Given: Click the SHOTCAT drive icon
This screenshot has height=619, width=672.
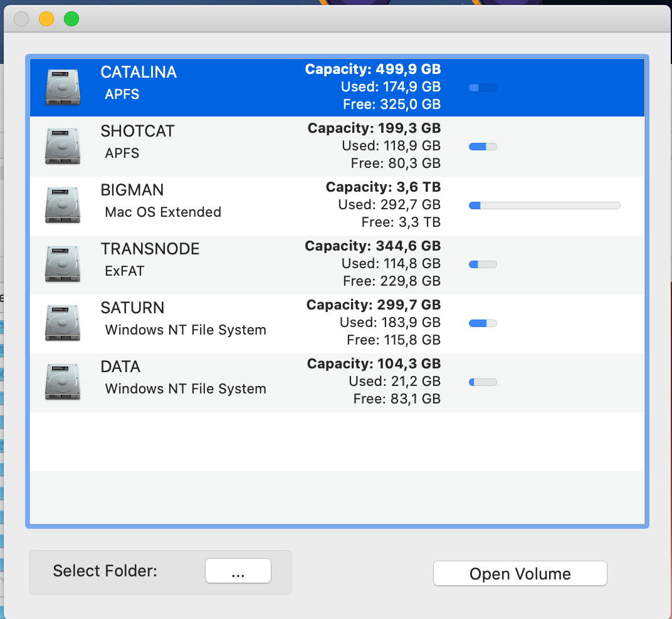Looking at the screenshot, I should 63,146.
